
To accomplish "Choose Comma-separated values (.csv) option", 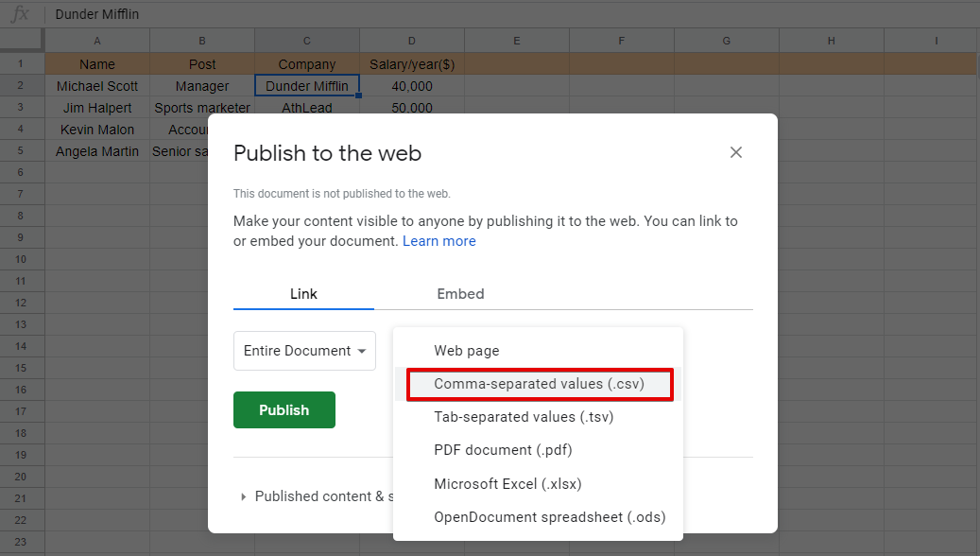I will pos(538,384).
